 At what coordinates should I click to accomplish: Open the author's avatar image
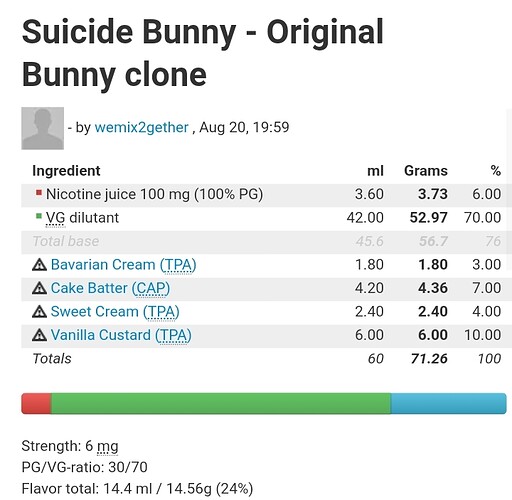click(x=43, y=128)
